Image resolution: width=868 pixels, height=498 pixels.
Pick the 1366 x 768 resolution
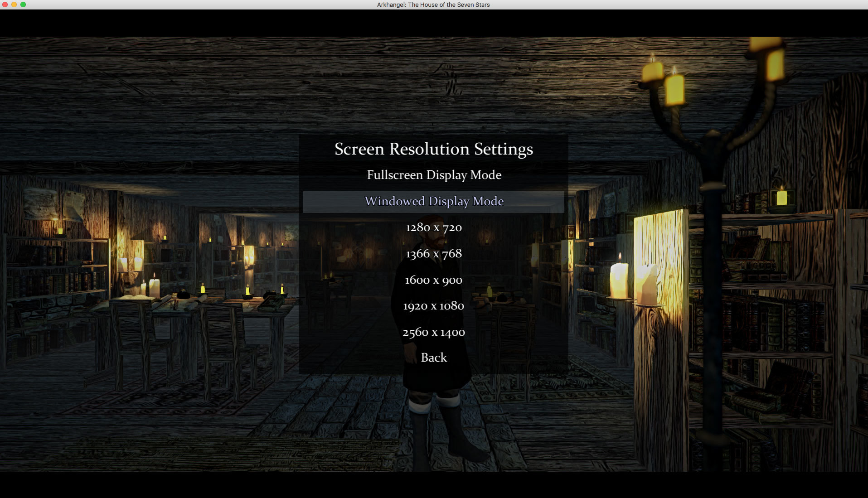point(434,254)
